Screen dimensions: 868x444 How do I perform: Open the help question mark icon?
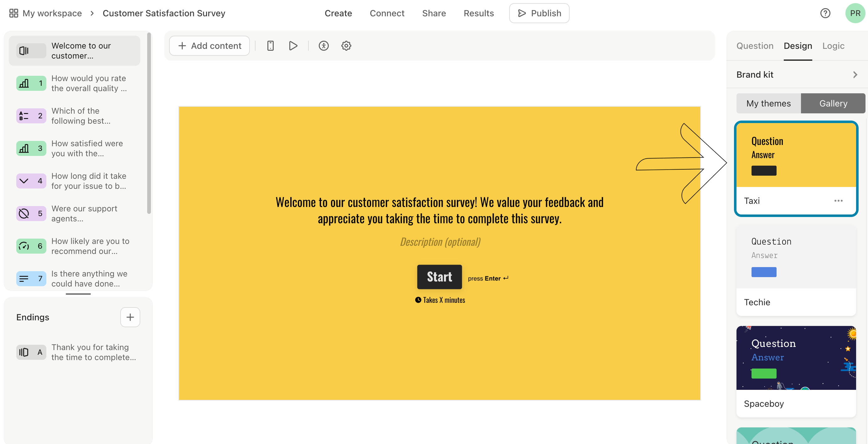(825, 13)
